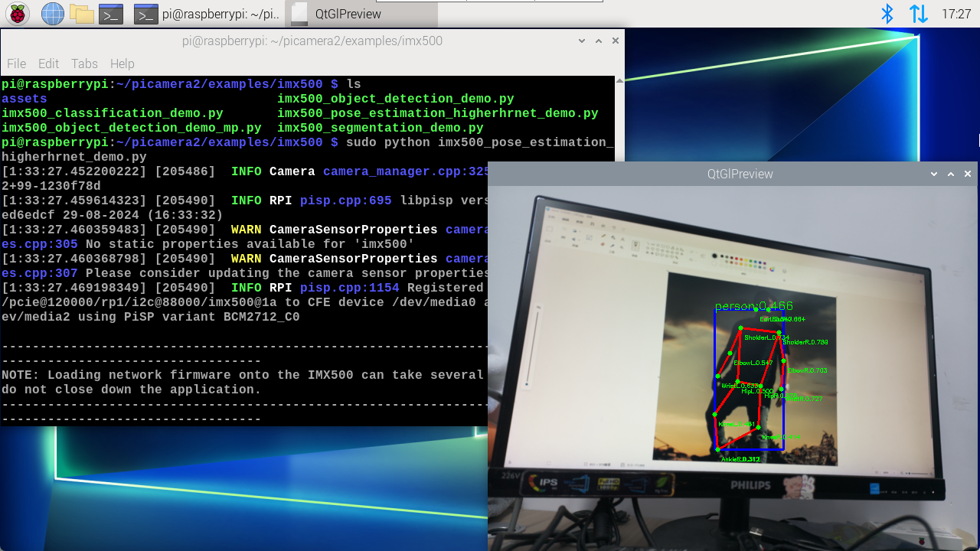Launch the web browser globe icon

(x=52, y=14)
